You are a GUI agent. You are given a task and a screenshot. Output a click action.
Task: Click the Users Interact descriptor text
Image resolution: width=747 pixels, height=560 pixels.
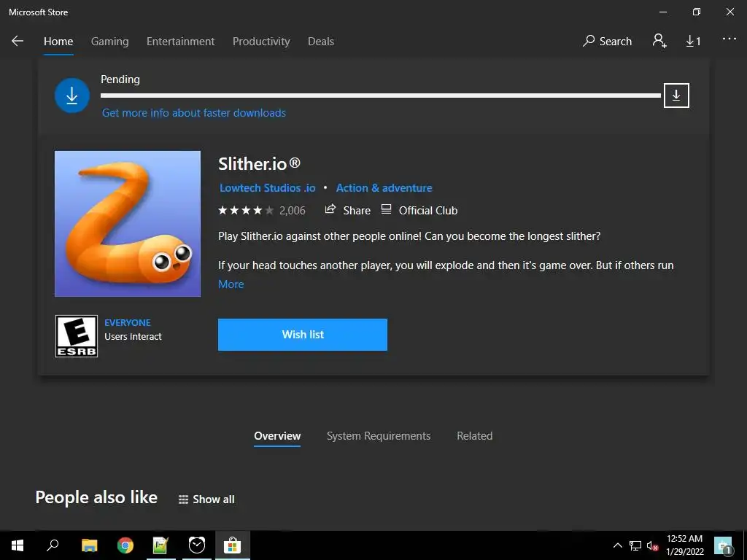point(133,336)
